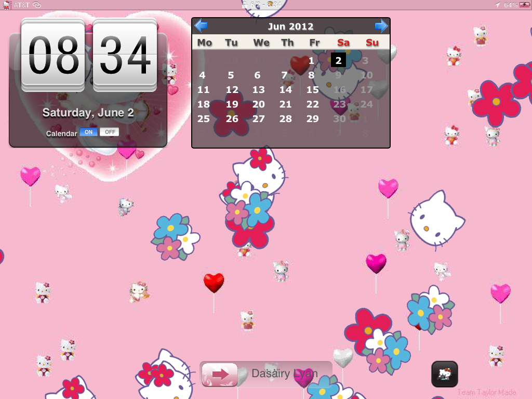Image resolution: width=532 pixels, height=399 pixels.
Task: Select day 7 in calendar
Action: click(284, 75)
